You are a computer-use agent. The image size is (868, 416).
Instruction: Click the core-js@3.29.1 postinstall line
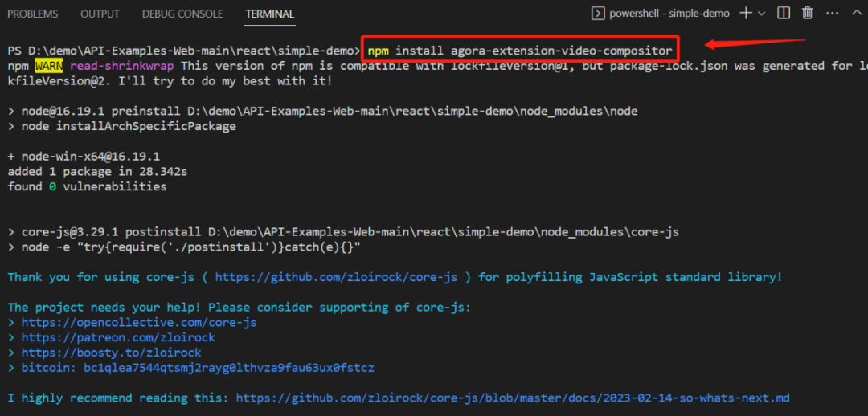coord(343,232)
